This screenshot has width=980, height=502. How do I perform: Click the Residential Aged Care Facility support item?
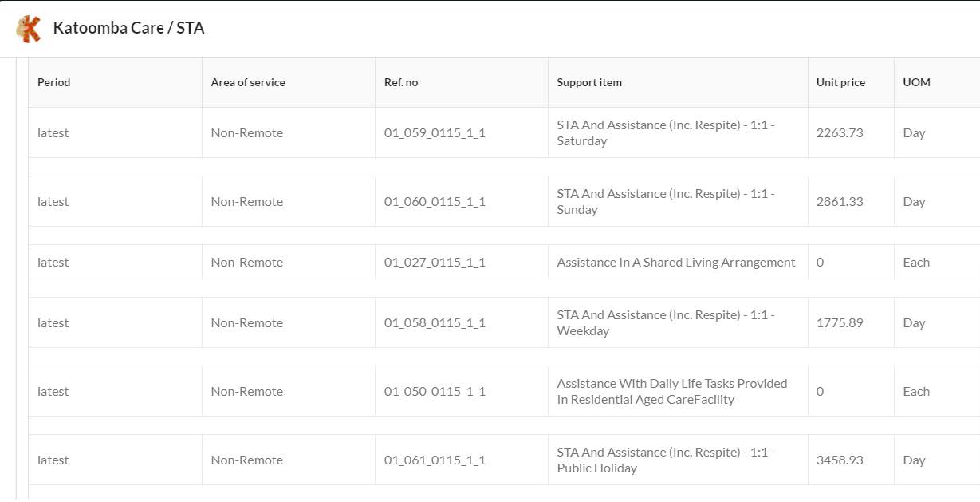tap(672, 392)
